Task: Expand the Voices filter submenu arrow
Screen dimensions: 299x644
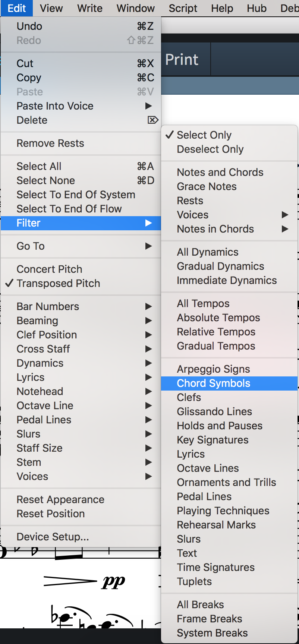Action: (285, 215)
